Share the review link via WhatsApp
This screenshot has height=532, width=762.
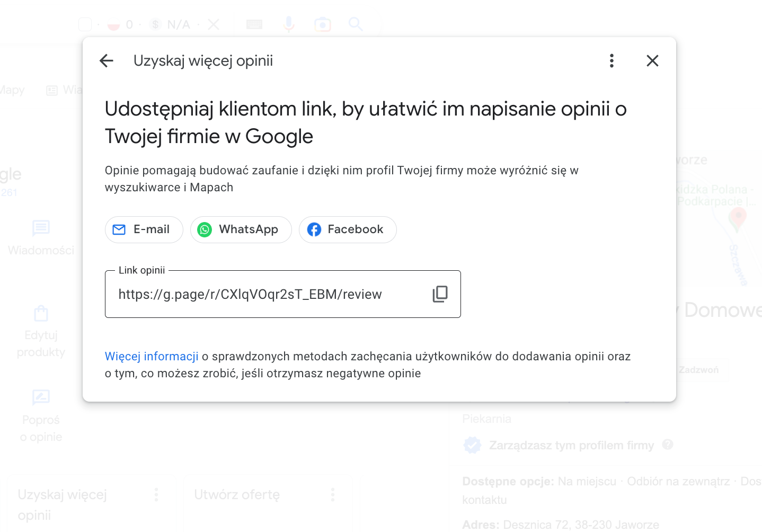241,229
